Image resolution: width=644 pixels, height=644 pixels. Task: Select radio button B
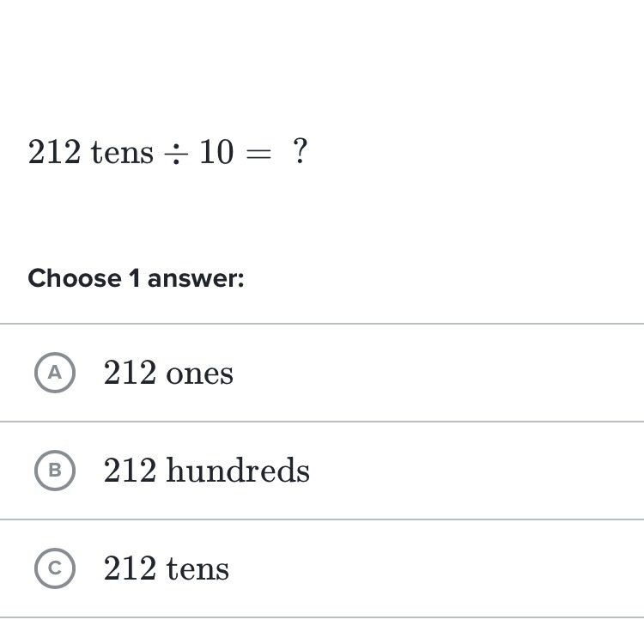point(56,471)
